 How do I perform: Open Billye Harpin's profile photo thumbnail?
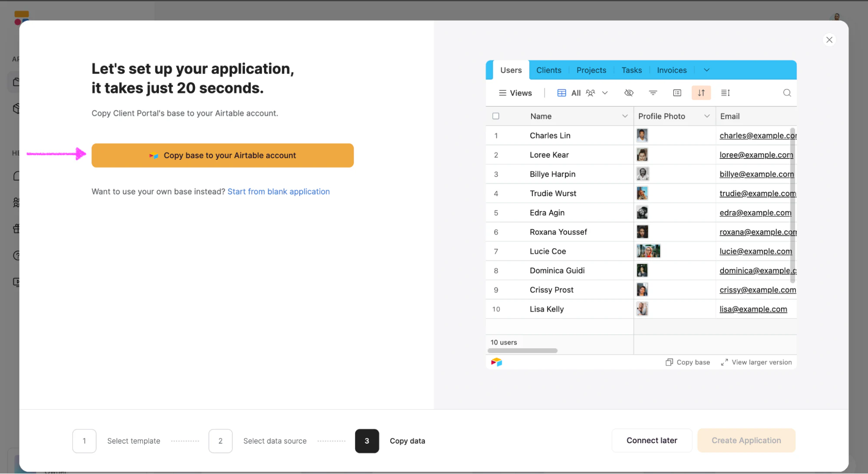(643, 174)
